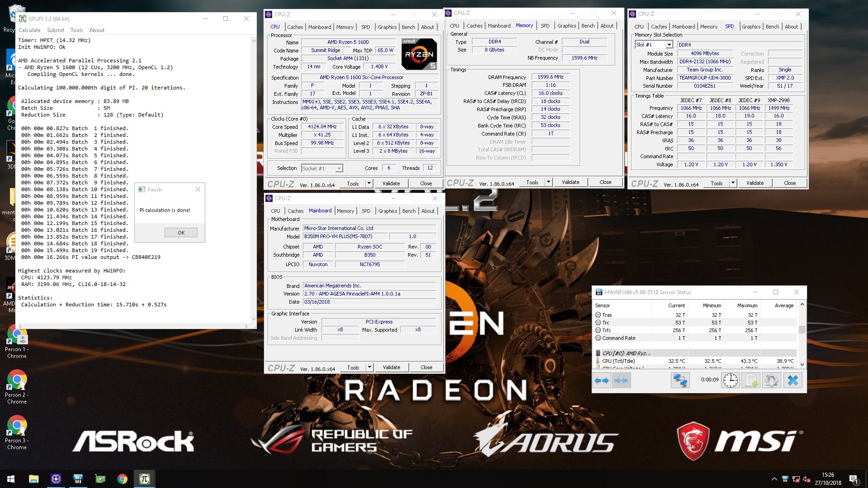Viewport: 868px width, 488px height.
Task: Click OK in PI calculation done dialog
Action: click(181, 233)
